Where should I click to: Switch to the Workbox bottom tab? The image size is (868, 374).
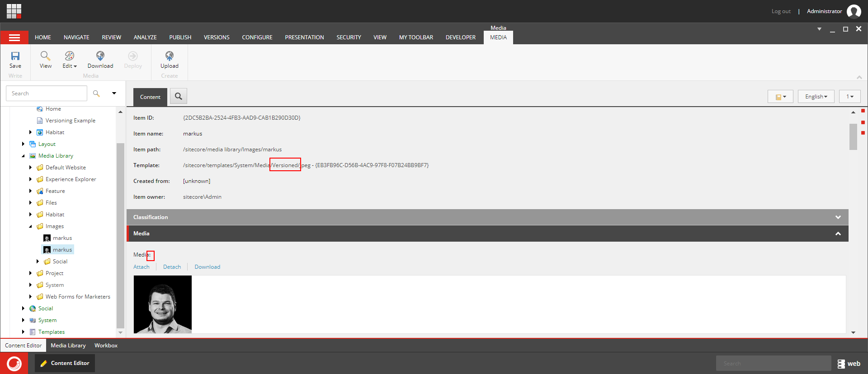[106, 346]
